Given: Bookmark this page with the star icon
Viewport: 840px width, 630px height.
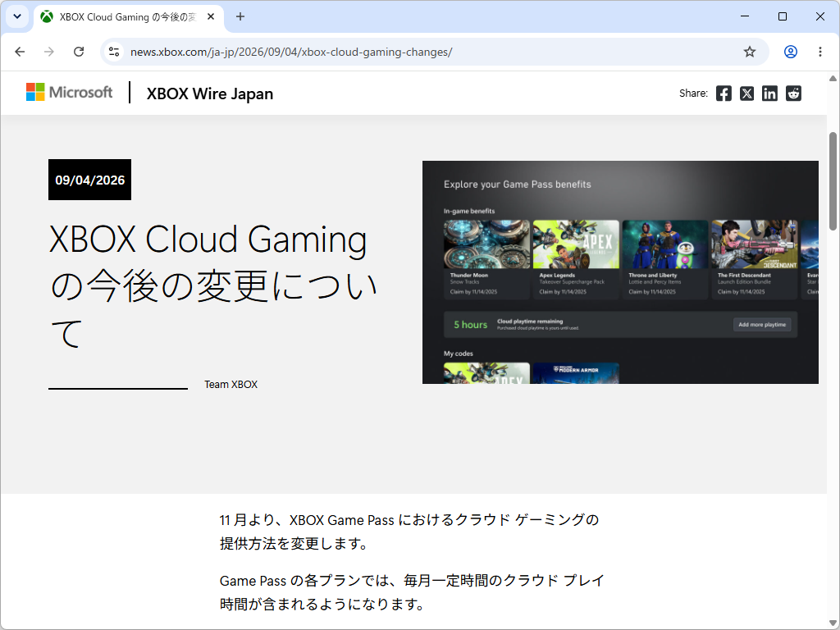Looking at the screenshot, I should click(750, 52).
